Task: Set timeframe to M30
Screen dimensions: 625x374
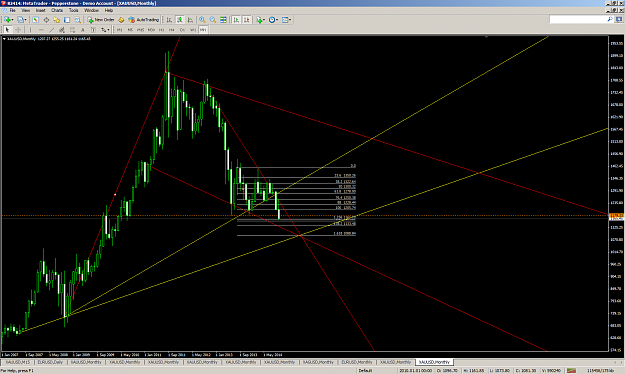Action: (x=151, y=30)
